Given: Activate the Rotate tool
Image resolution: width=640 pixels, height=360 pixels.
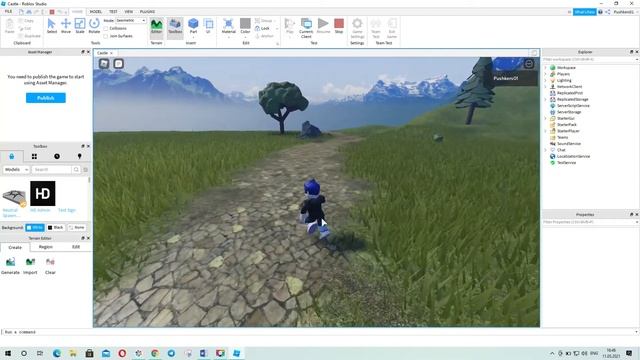Looking at the screenshot, I should tap(94, 26).
